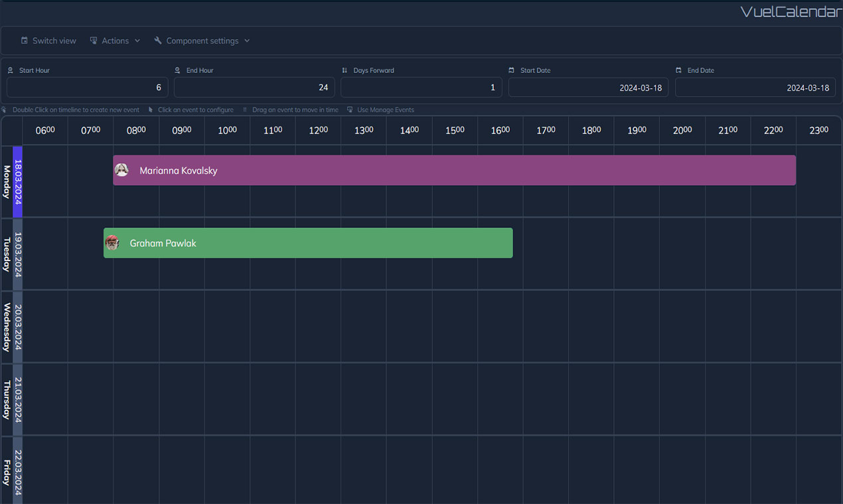The width and height of the screenshot is (843, 504).
Task: Click the arrows icon beside Days Forward
Action: point(345,70)
